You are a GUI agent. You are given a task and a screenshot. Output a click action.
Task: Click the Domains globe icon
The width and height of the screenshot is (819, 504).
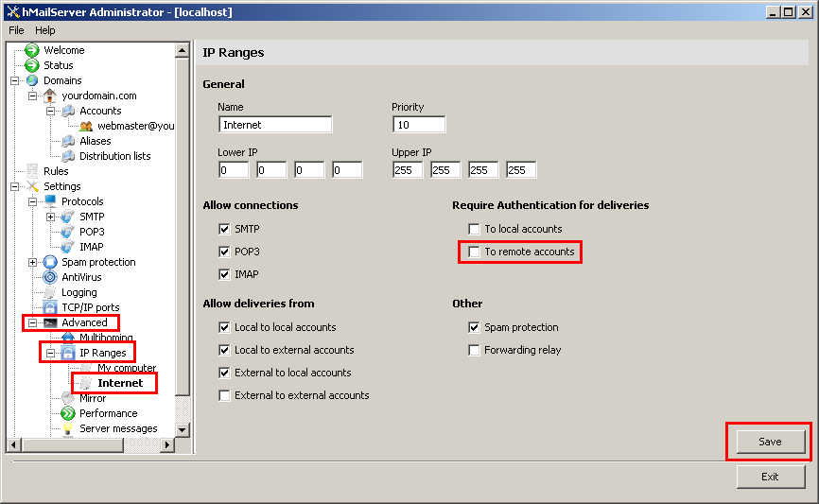32,80
